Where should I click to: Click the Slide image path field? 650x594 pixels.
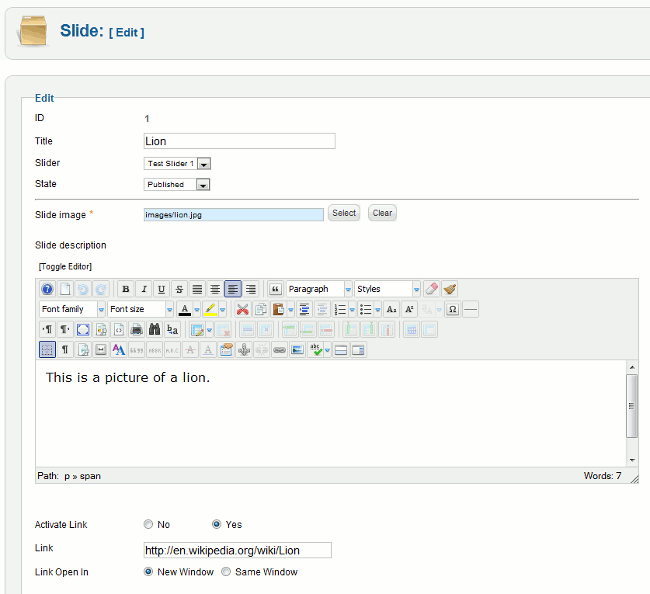(x=234, y=215)
